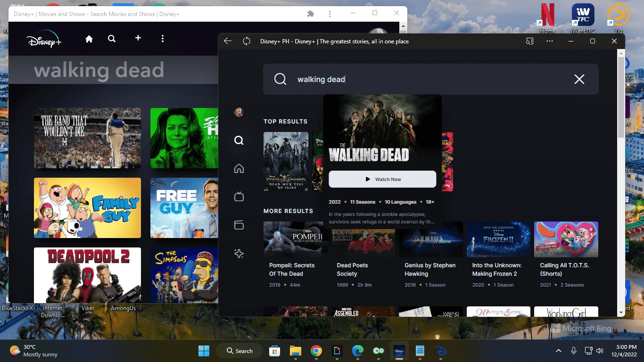Click the microphone icon in the system tray
Viewport: 644px width, 362px height.
pos(574,351)
